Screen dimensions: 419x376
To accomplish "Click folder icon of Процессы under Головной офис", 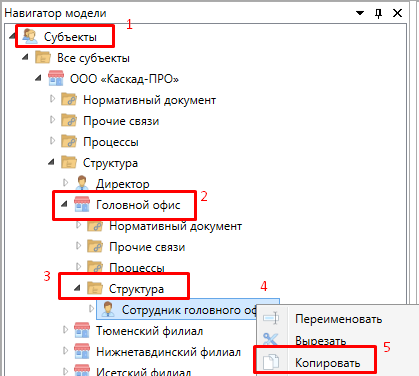I will pyautogui.click(x=95, y=267).
